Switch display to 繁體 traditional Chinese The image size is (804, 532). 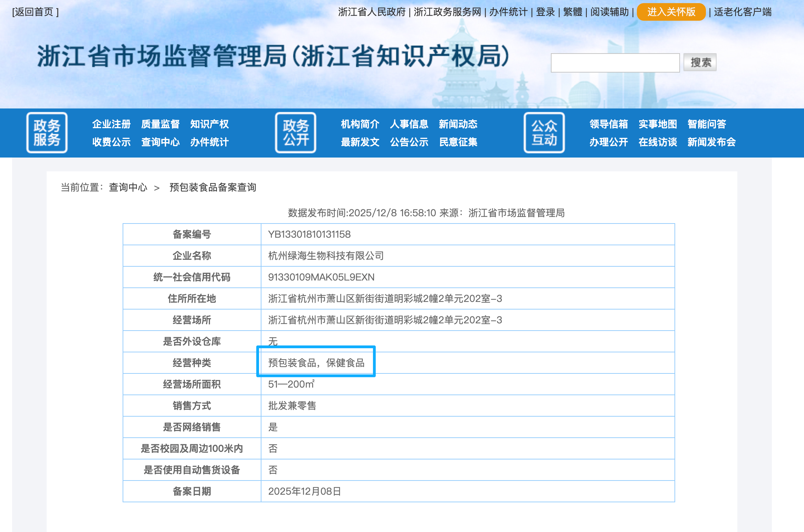(573, 12)
